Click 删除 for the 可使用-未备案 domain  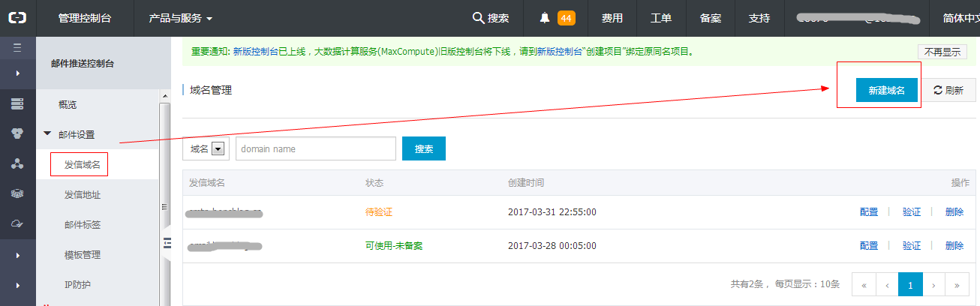[954, 246]
